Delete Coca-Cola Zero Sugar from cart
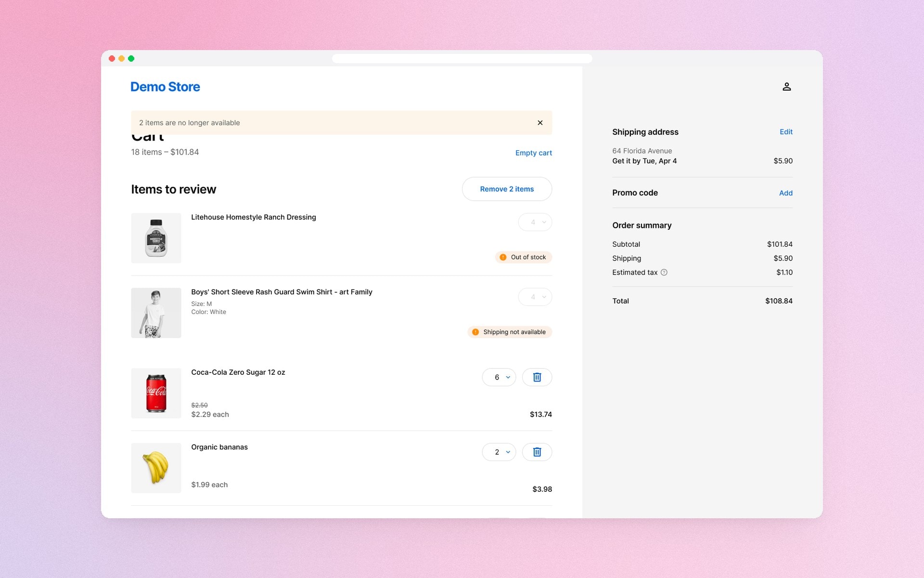This screenshot has height=578, width=924. [537, 377]
